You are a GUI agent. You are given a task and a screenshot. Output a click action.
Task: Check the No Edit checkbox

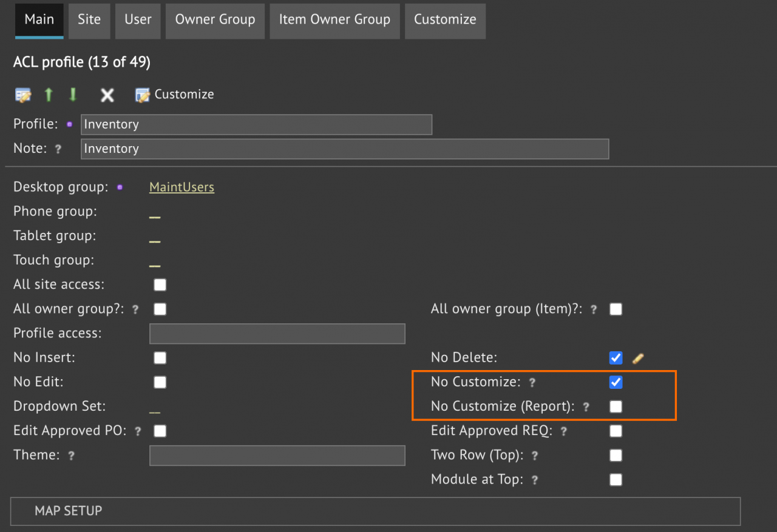(x=160, y=382)
